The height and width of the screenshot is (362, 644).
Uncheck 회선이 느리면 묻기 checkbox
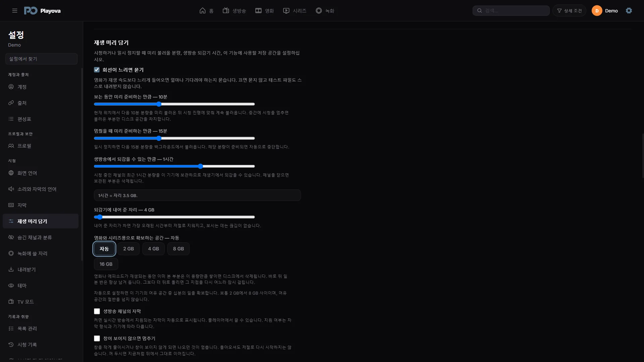97,70
